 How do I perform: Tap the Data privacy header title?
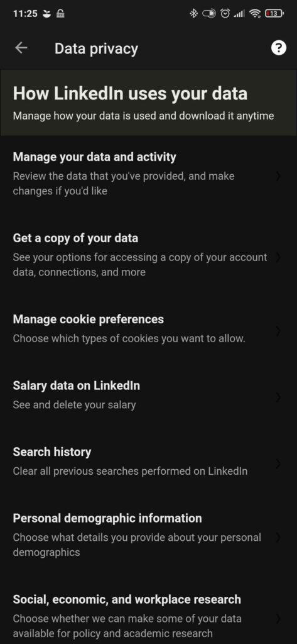coord(97,49)
